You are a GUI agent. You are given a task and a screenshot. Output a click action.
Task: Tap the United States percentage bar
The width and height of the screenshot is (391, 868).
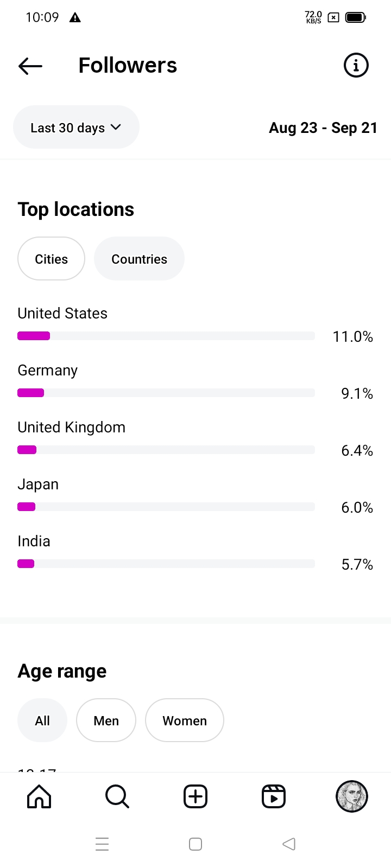tap(166, 336)
